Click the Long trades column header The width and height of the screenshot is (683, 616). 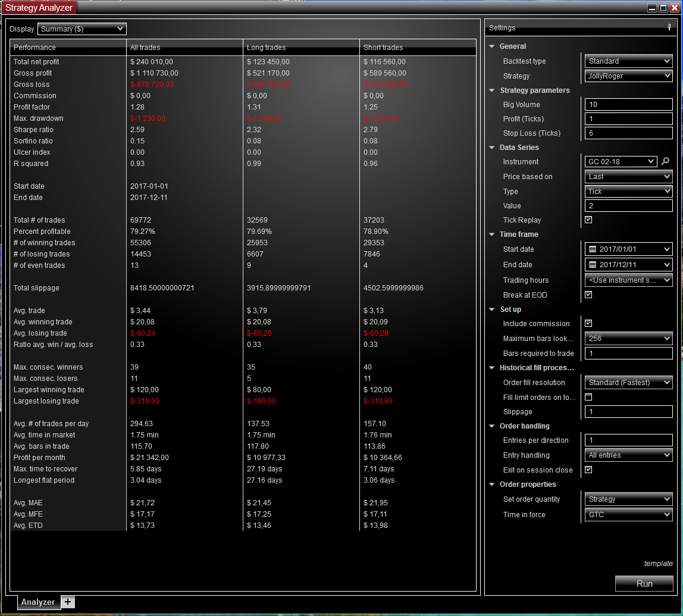[302, 48]
